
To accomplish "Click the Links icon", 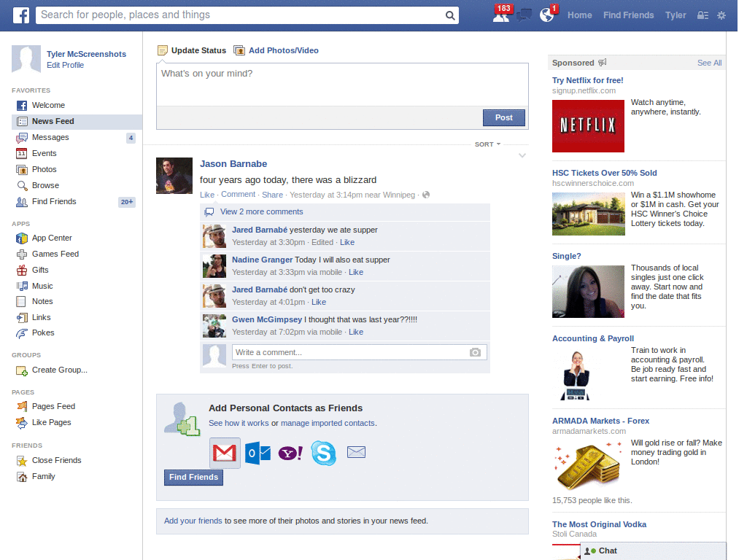I will click(21, 318).
